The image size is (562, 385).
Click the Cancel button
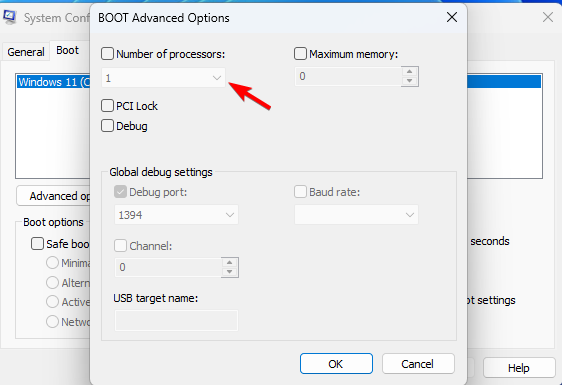click(418, 364)
